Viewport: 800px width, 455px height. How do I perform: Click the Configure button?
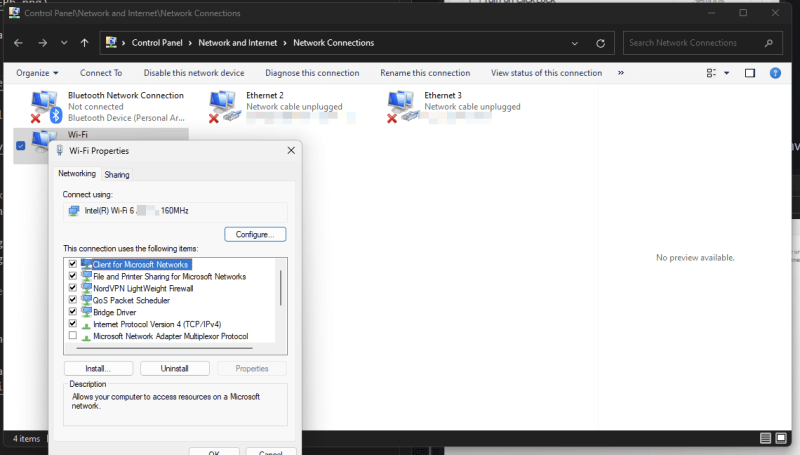coord(255,234)
